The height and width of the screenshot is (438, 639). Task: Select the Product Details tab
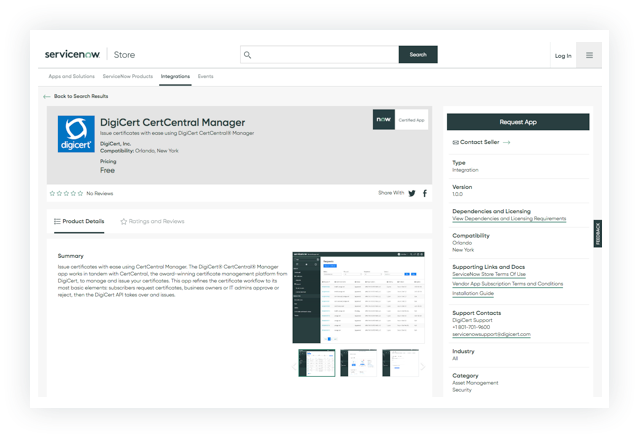(79, 221)
